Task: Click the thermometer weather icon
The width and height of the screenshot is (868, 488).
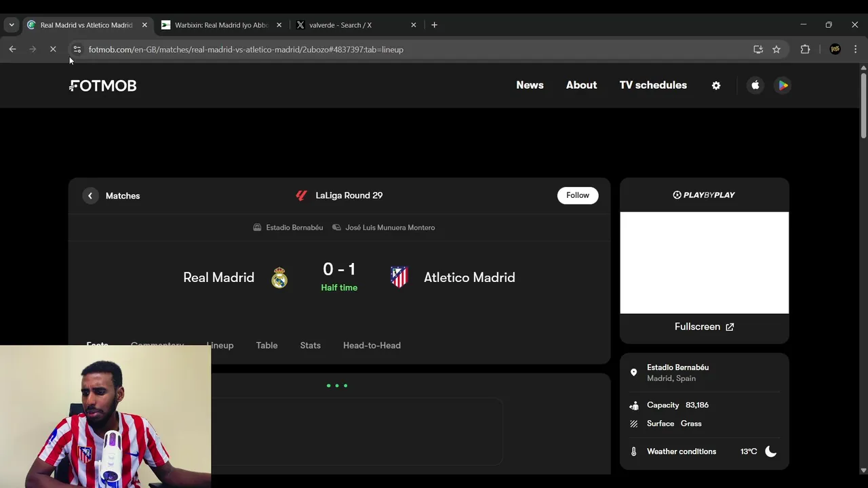Action: 634,451
